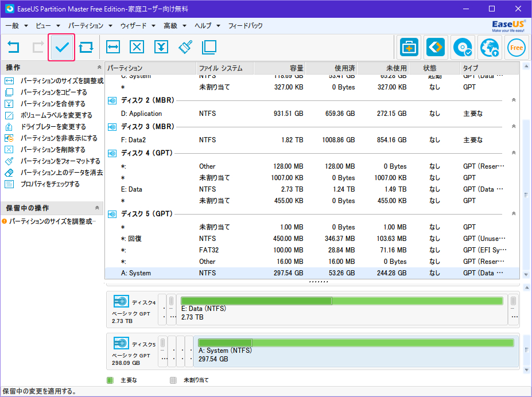Choose パーティションを非表示にする in the operations panel
Screen dimensions: 532x397
pos(51,138)
